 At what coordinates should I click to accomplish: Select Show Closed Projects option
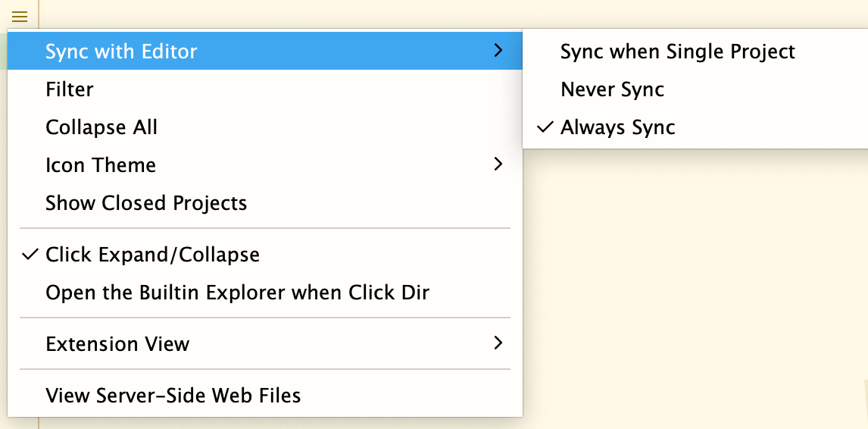coord(265,202)
